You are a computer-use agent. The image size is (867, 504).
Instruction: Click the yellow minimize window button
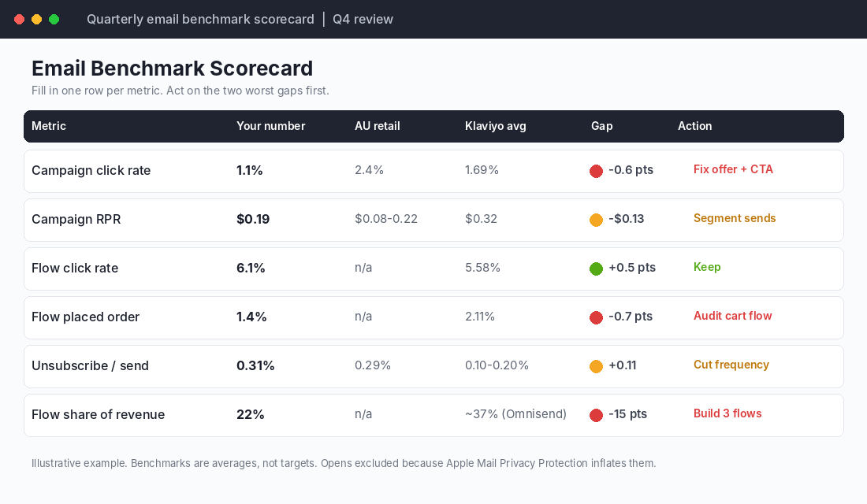click(x=36, y=20)
